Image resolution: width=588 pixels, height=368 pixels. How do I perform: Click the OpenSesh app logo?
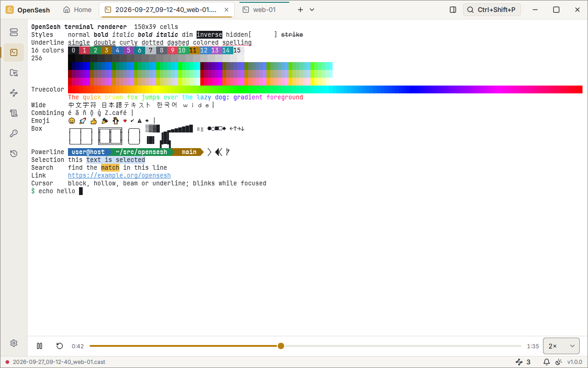[9, 10]
